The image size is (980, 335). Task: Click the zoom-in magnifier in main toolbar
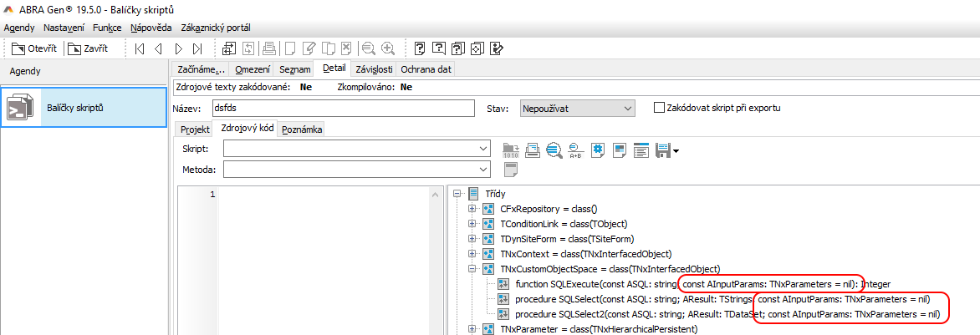pyautogui.click(x=387, y=48)
